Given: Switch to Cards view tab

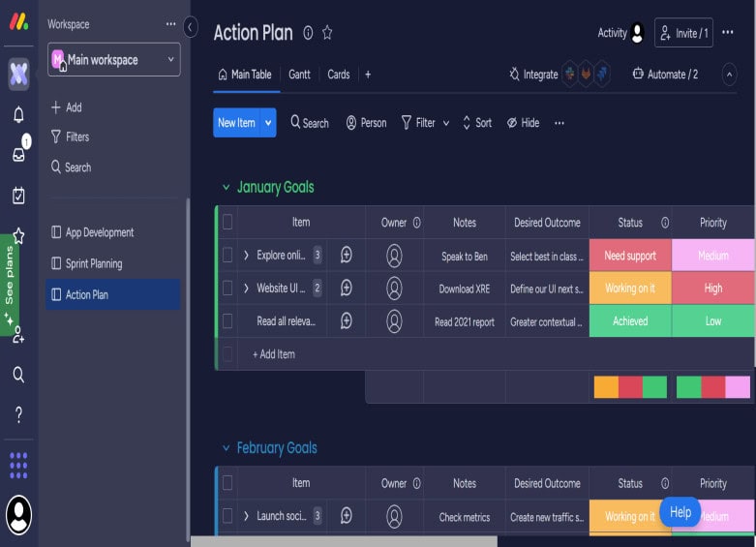Looking at the screenshot, I should pyautogui.click(x=339, y=75).
